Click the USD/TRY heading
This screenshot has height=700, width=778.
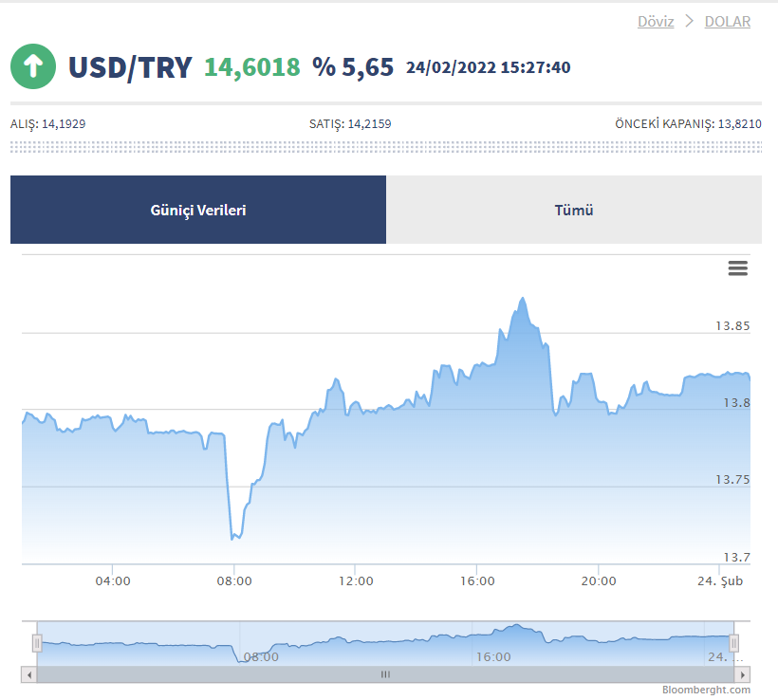130,67
